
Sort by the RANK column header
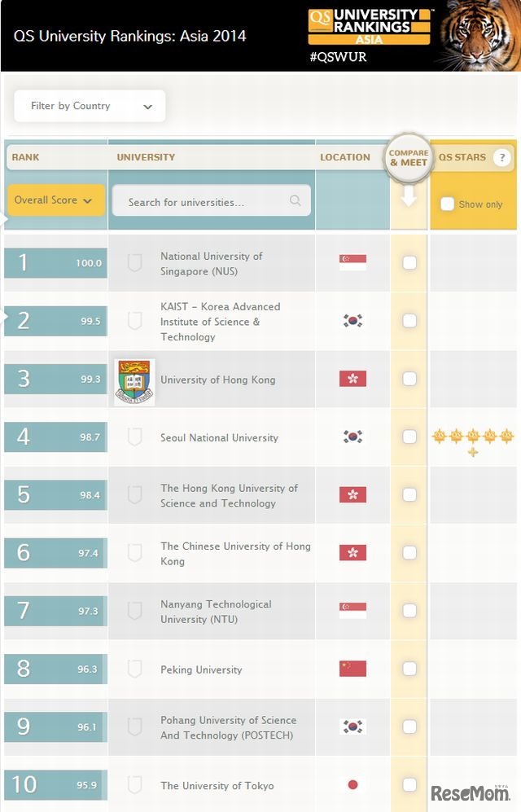(24, 157)
